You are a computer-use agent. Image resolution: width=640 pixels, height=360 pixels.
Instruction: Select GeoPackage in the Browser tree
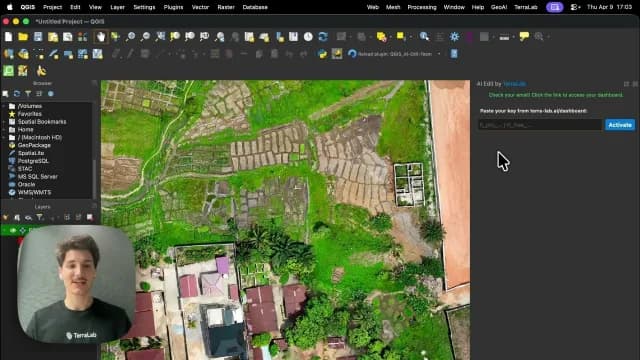34,145
